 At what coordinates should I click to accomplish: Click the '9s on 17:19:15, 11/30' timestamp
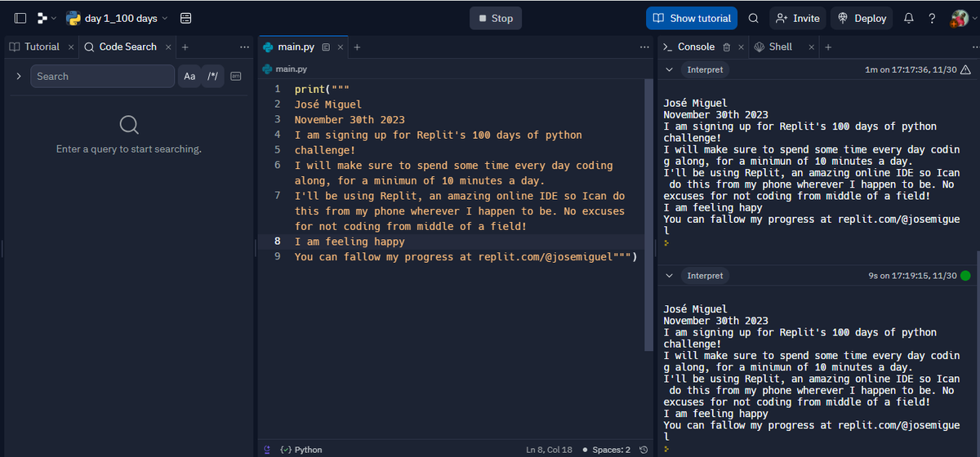[913, 276]
